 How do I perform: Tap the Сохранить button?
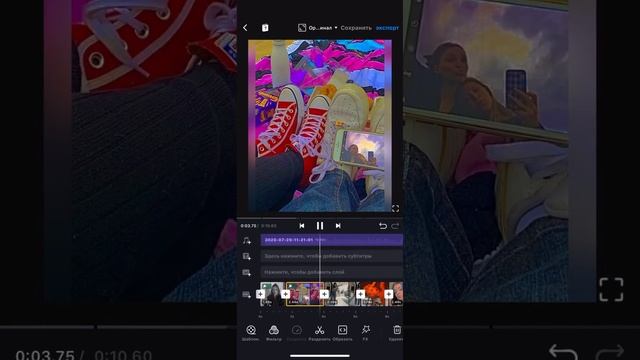(356, 28)
